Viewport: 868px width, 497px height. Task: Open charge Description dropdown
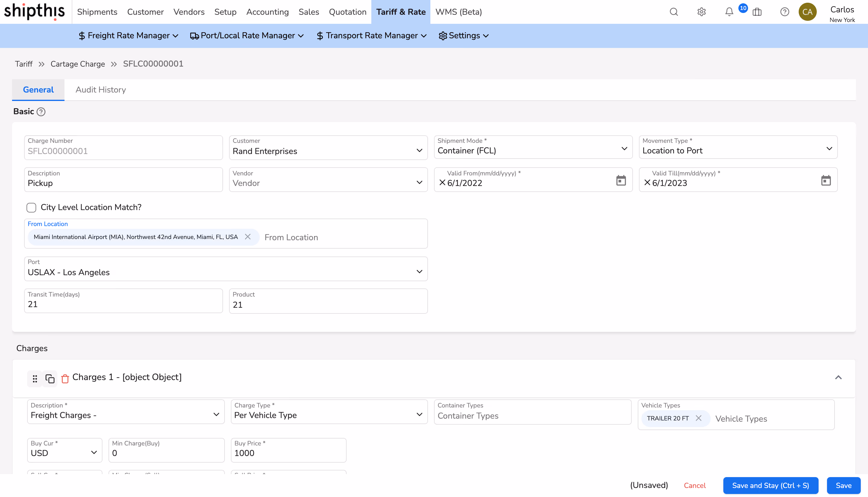pyautogui.click(x=126, y=412)
